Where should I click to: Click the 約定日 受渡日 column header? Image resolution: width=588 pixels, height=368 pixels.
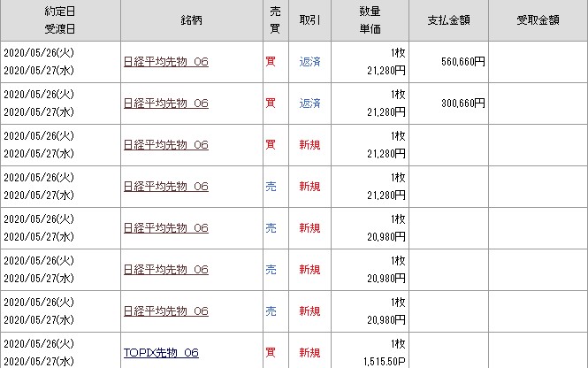[58, 19]
